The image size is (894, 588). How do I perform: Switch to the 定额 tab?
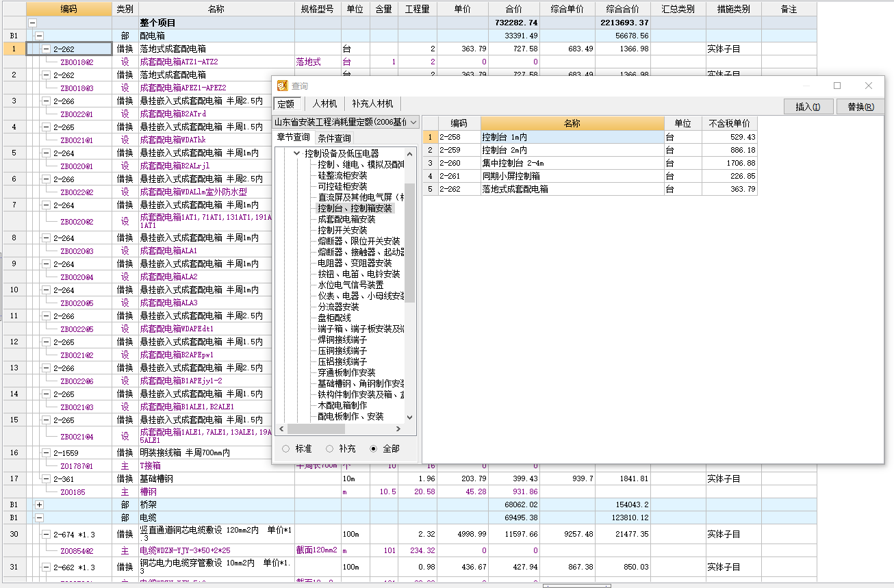[x=286, y=104]
